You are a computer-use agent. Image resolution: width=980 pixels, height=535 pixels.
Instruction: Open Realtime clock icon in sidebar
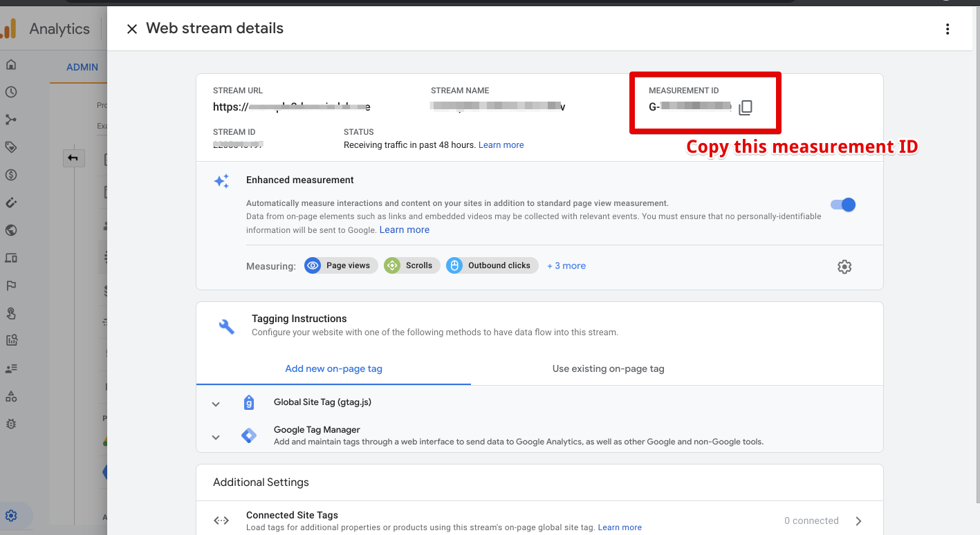pos(11,92)
